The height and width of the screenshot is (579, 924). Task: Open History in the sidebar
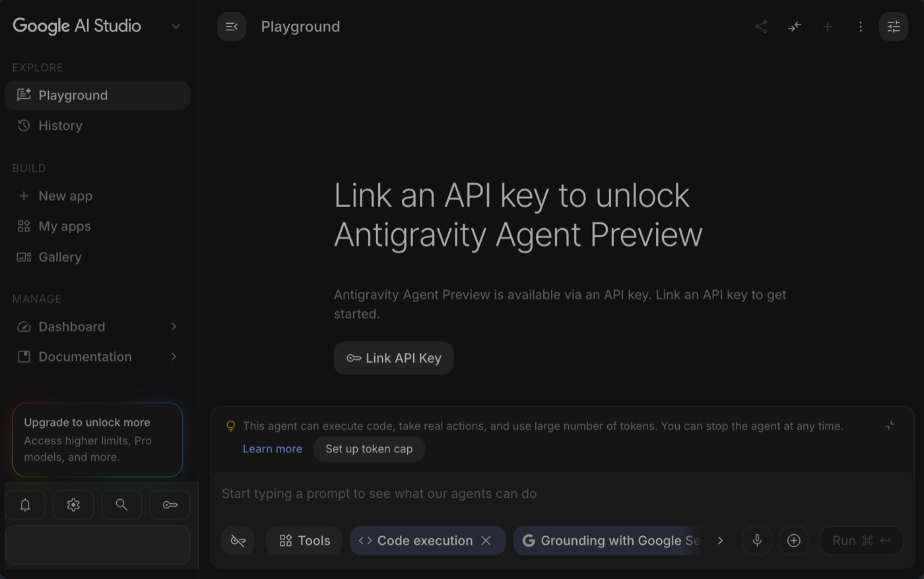98,125
